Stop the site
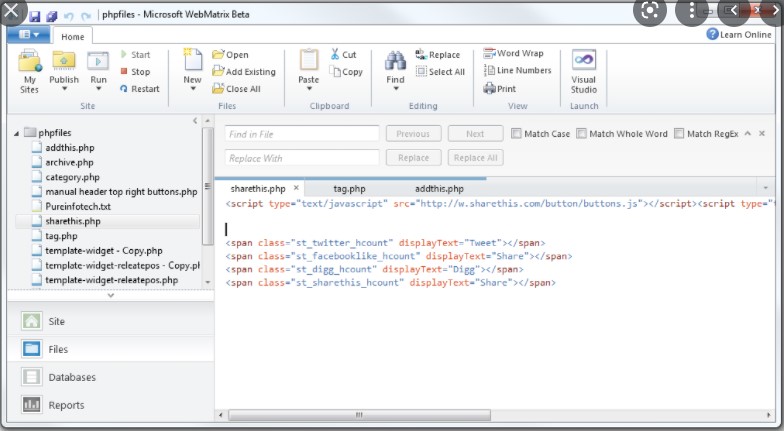 click(x=135, y=72)
